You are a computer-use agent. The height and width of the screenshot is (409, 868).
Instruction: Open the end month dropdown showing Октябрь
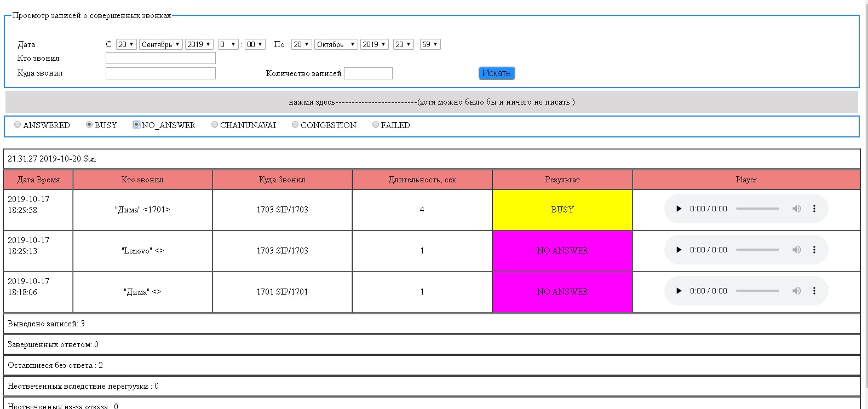[x=336, y=44]
